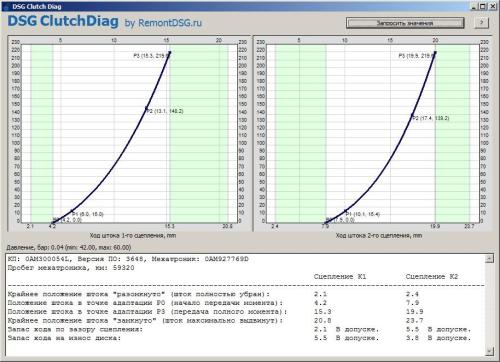
Task: Open help with the question mark button
Action: pyautogui.click(x=481, y=23)
